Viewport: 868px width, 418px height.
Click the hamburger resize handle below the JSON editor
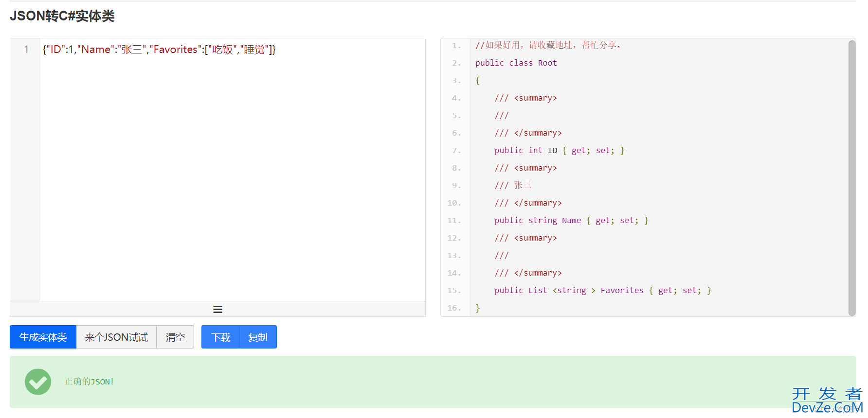217,309
